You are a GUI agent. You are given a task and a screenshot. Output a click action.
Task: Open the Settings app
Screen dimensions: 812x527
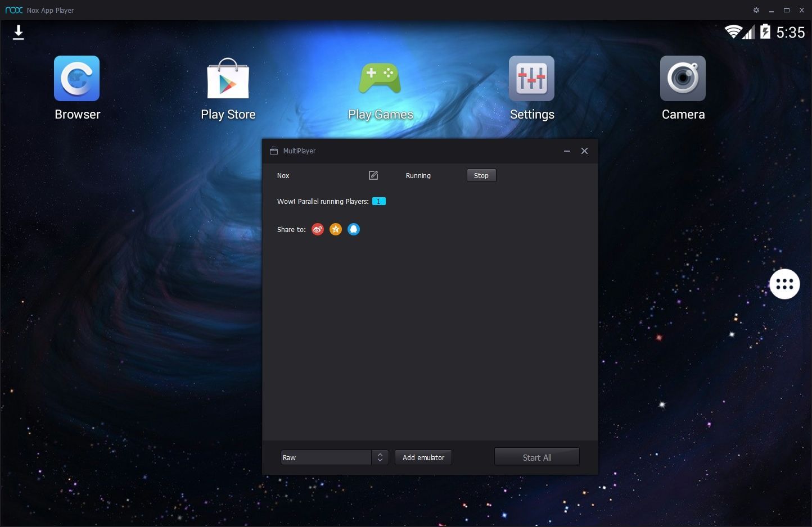[531, 79]
